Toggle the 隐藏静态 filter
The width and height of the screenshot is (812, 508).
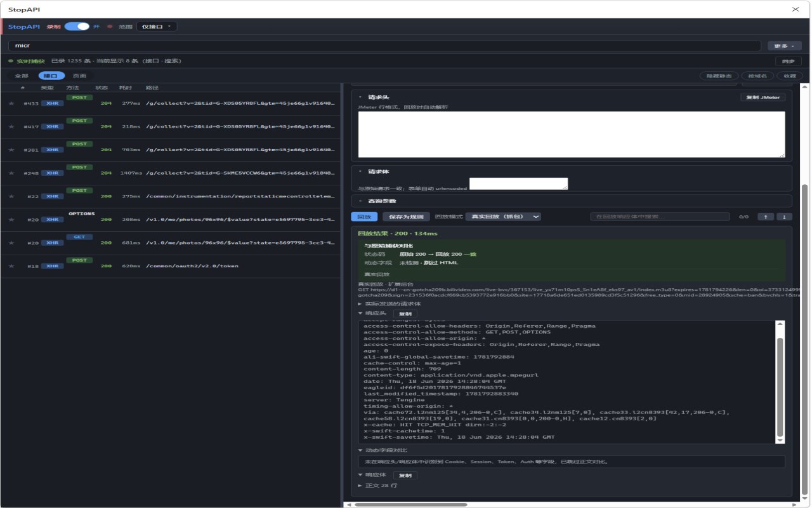point(719,76)
